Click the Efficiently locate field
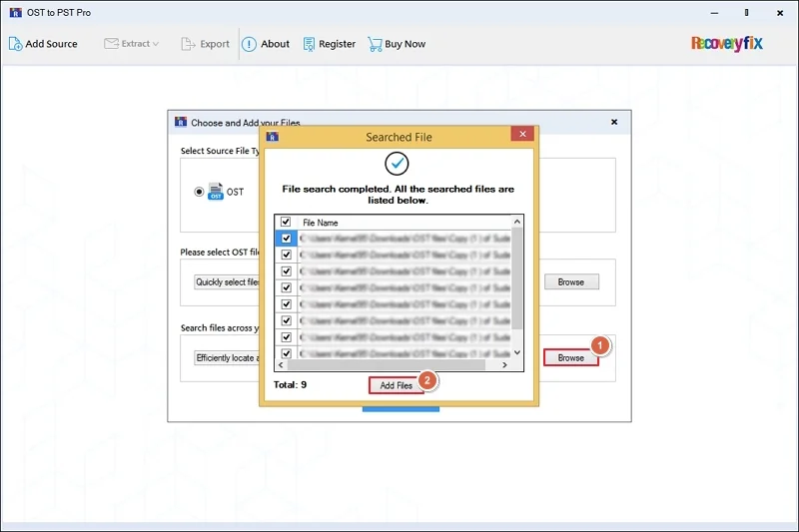This screenshot has height=532, width=799. pyautogui.click(x=228, y=358)
